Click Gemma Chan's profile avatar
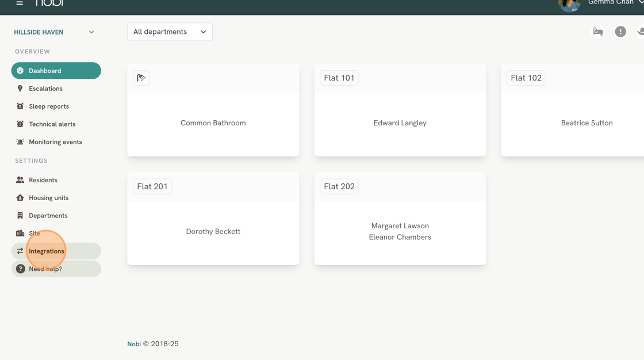 coord(569,5)
